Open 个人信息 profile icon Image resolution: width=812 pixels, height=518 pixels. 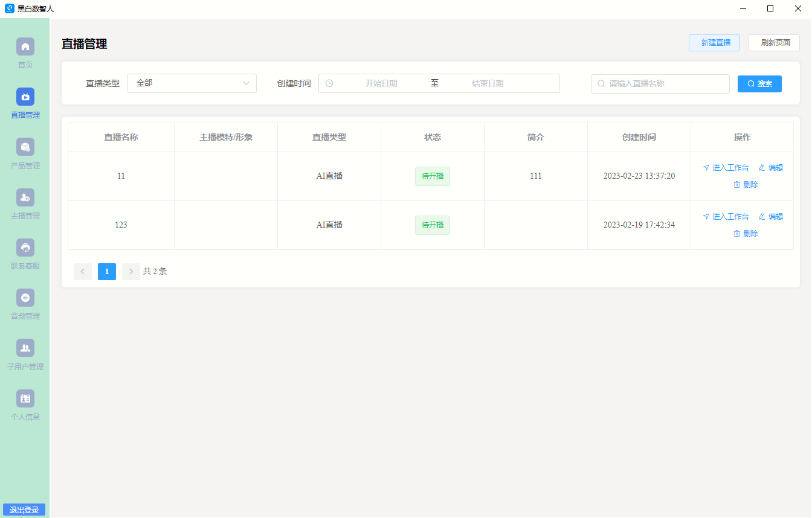[25, 398]
